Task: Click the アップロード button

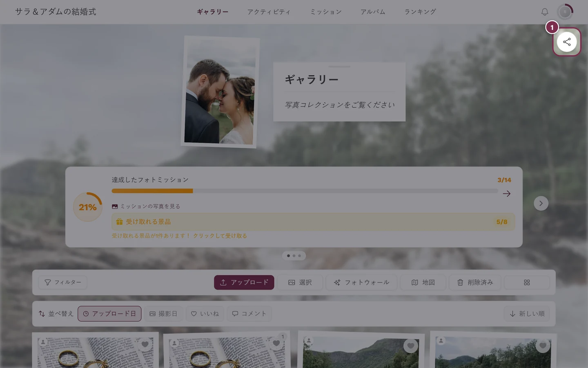Action: click(x=244, y=283)
